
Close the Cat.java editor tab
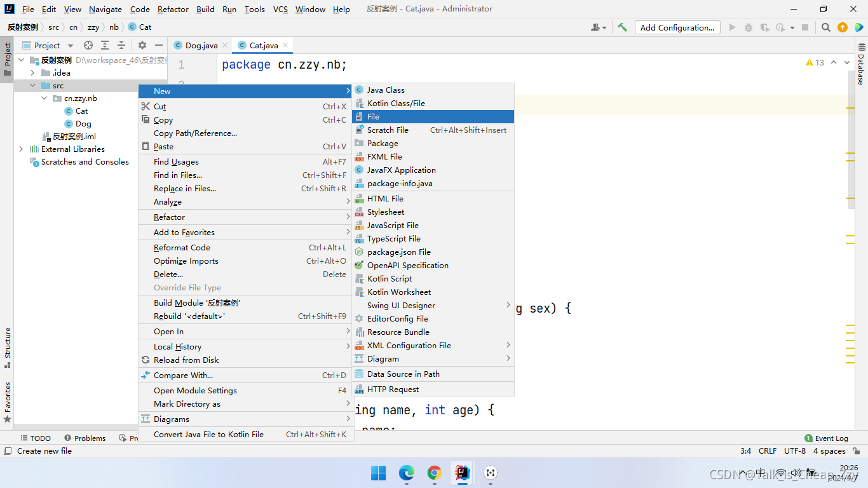[285, 45]
